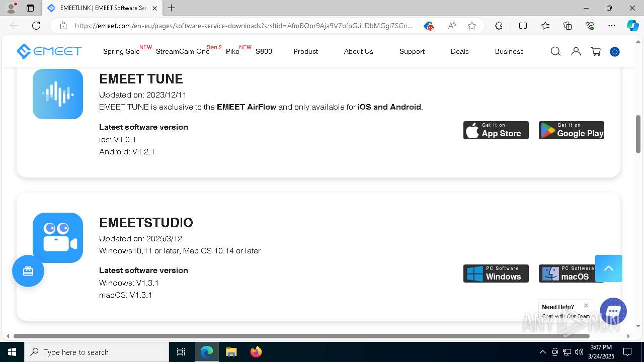
Task: Get EMEET TUNE on Google Play
Action: (x=572, y=130)
